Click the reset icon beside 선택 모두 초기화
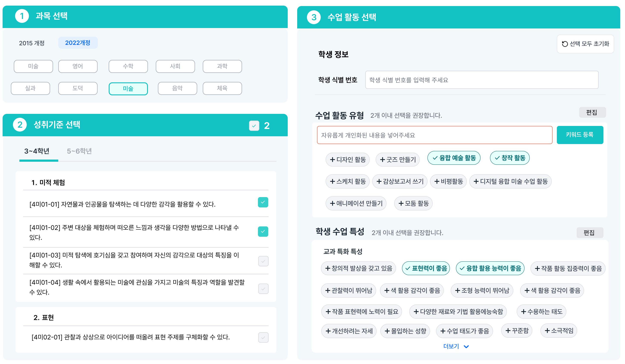625x364 pixels. [565, 44]
